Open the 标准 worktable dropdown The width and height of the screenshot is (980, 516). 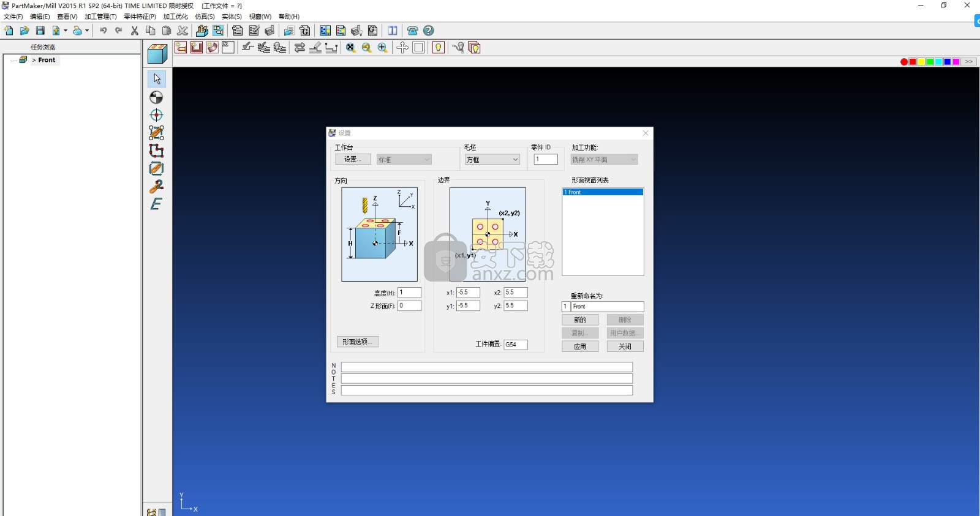click(404, 160)
